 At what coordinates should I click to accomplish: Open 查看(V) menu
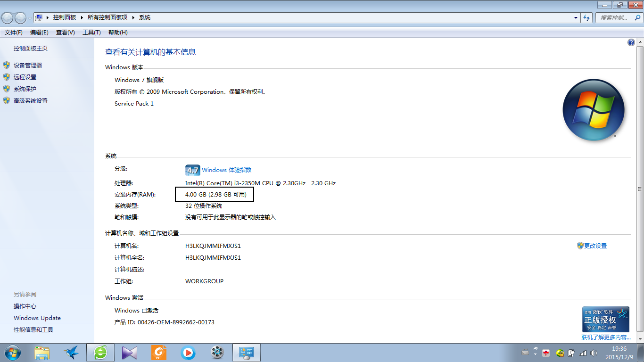pos(66,32)
